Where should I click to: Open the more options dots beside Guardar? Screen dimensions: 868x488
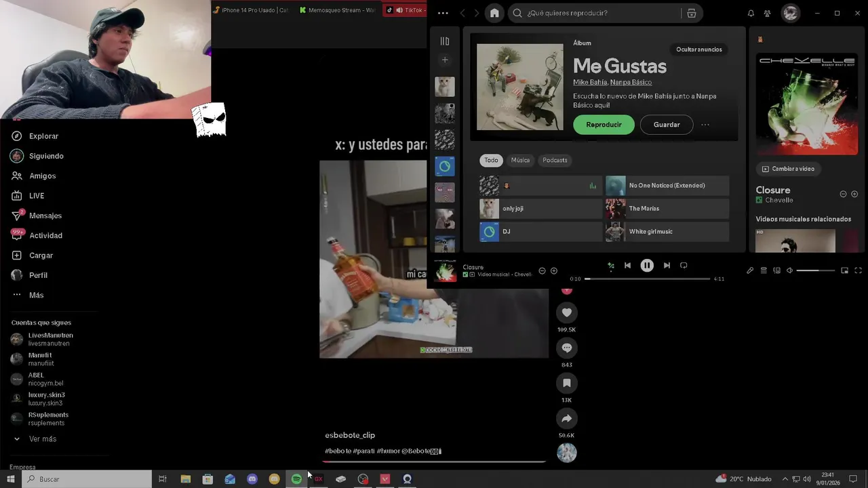pos(705,125)
